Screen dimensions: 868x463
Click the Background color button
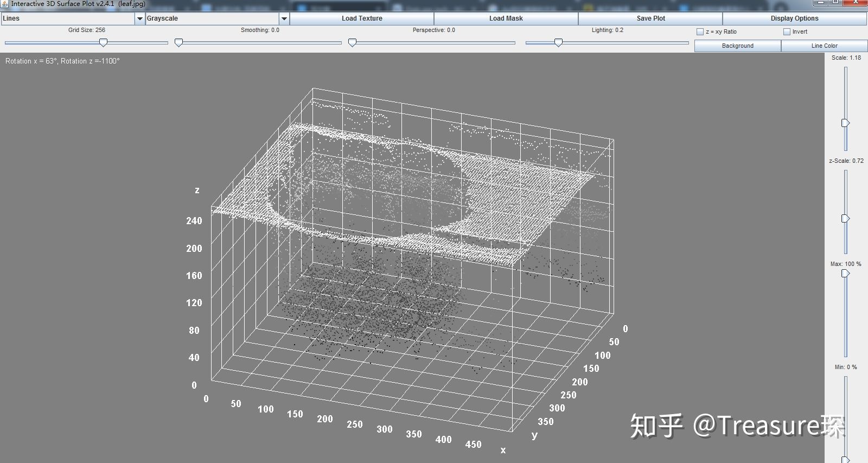(737, 46)
